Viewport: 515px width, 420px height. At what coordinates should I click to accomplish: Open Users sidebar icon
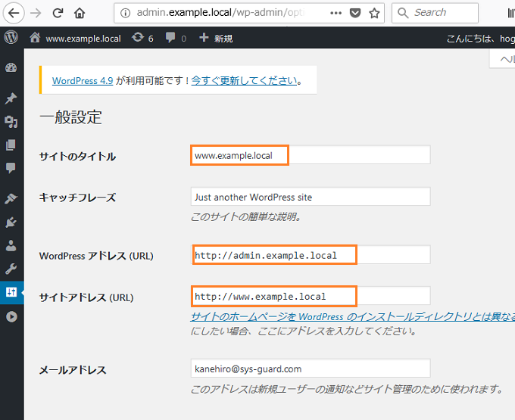(11, 245)
